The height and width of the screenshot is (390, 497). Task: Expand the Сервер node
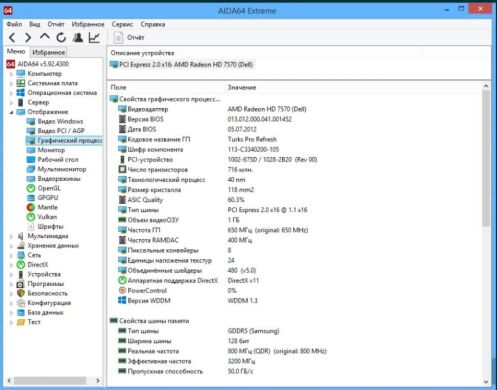point(11,102)
